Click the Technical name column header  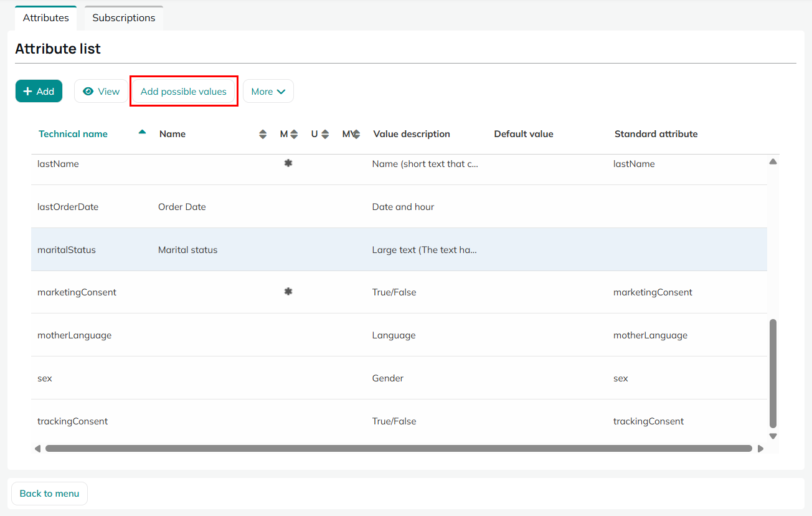click(73, 134)
